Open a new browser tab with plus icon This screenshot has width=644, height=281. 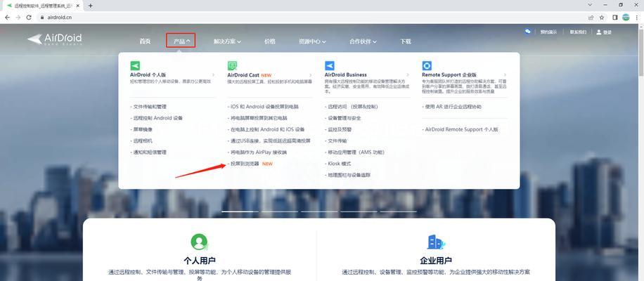[x=91, y=6]
